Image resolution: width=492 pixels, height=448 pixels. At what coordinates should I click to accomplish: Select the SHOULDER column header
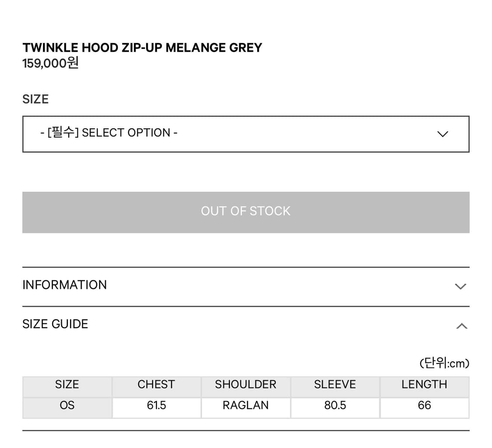(245, 385)
